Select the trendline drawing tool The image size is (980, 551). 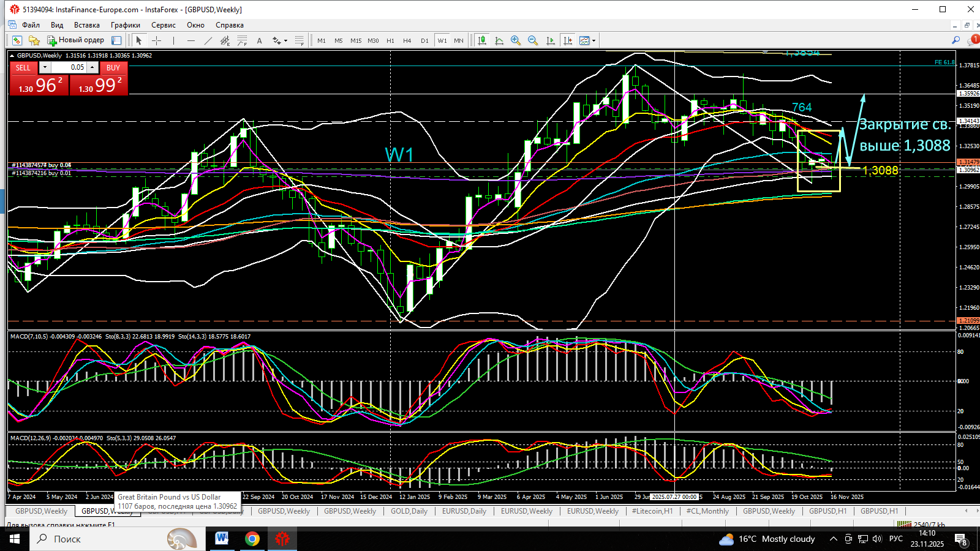(x=208, y=40)
